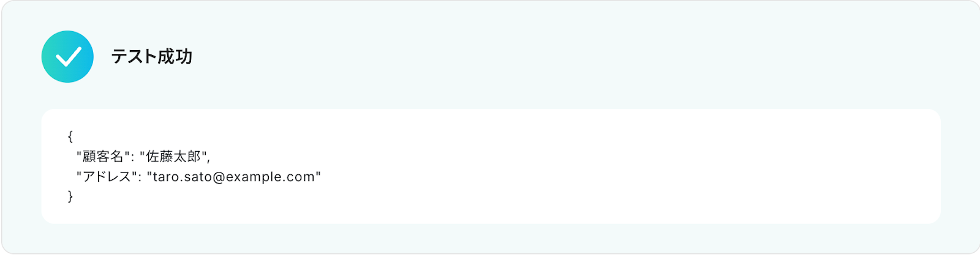Click the kanji 太郎 in the name value
The image size is (980, 257).
pyautogui.click(x=187, y=157)
